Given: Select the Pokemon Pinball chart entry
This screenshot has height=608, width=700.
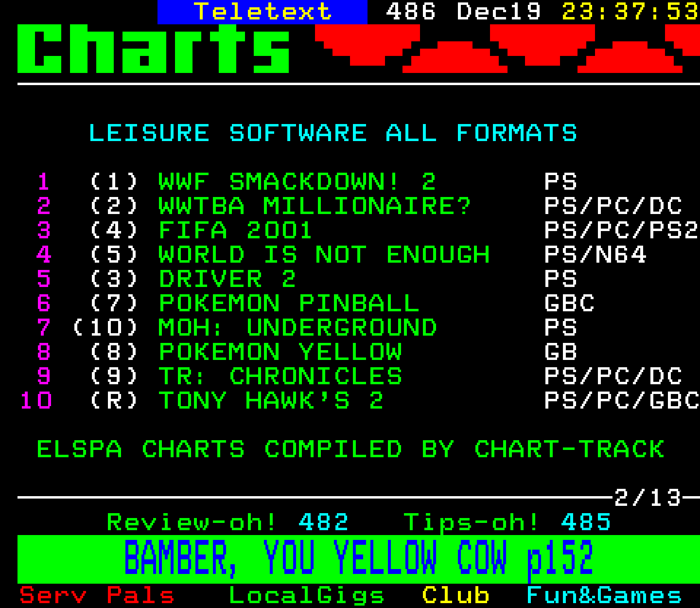Looking at the screenshot, I should 289,304.
